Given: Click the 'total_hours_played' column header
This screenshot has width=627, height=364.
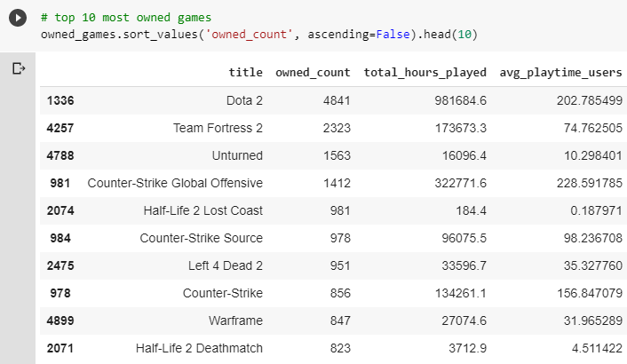Looking at the screenshot, I should pyautogui.click(x=425, y=72).
